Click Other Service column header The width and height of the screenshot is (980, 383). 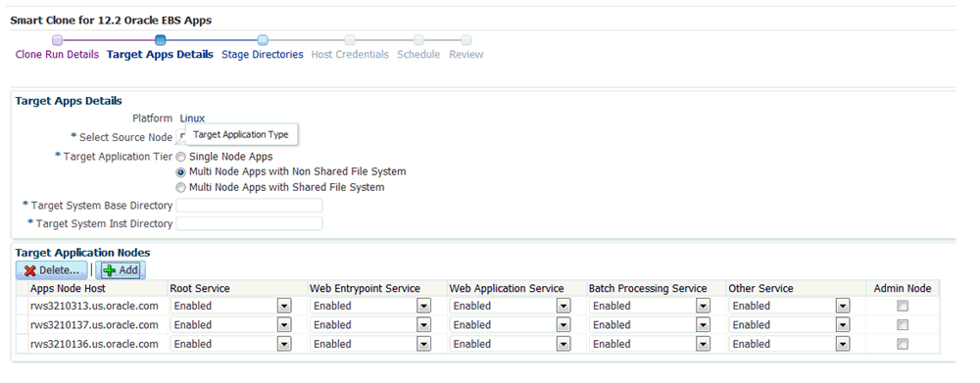[760, 289]
